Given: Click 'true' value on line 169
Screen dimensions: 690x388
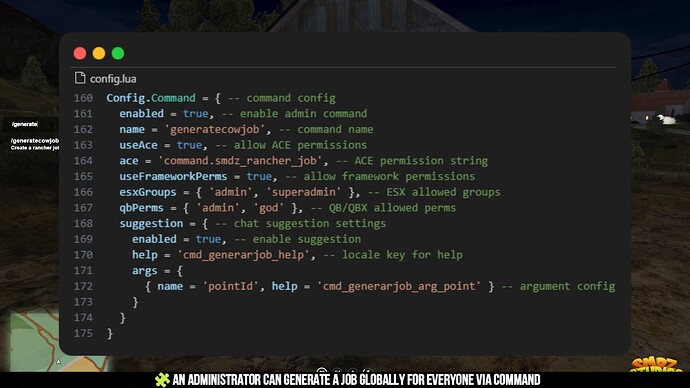Looking at the screenshot, I should 208,239.
